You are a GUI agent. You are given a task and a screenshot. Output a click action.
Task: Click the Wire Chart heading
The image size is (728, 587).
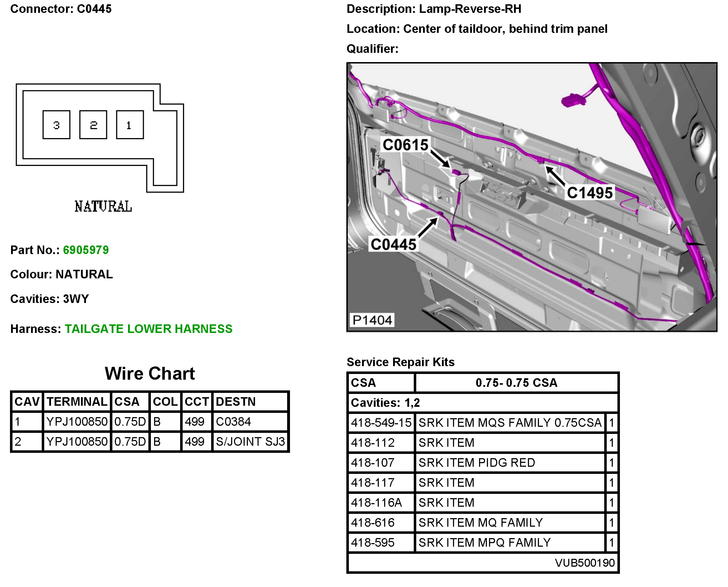(x=150, y=374)
